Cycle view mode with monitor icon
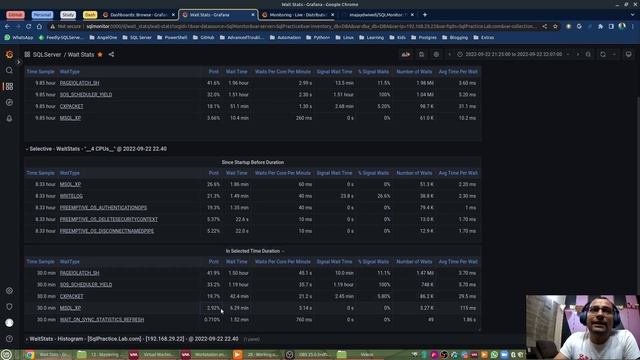 [x=629, y=54]
